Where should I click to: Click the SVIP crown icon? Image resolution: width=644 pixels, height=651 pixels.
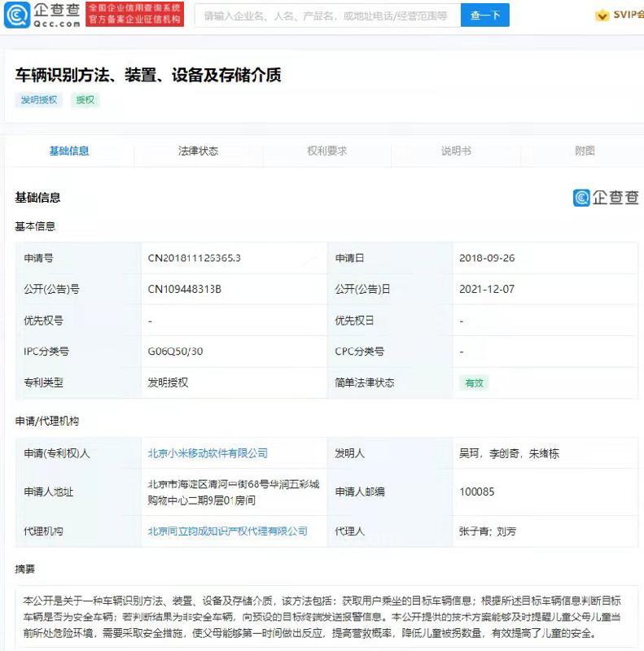click(602, 15)
